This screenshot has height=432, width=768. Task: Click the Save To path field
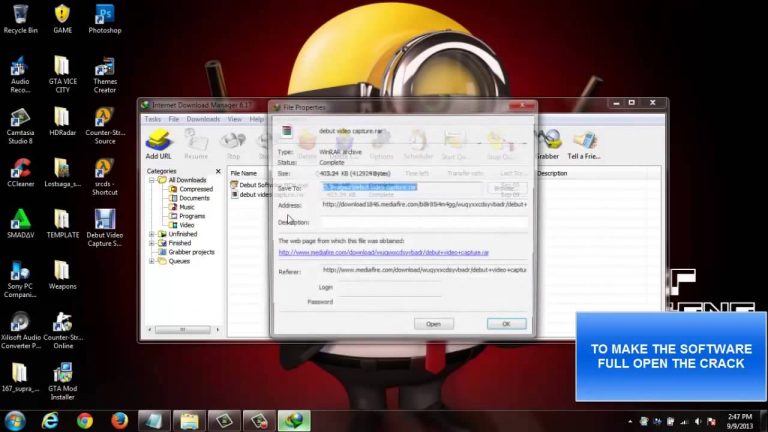tap(402, 188)
